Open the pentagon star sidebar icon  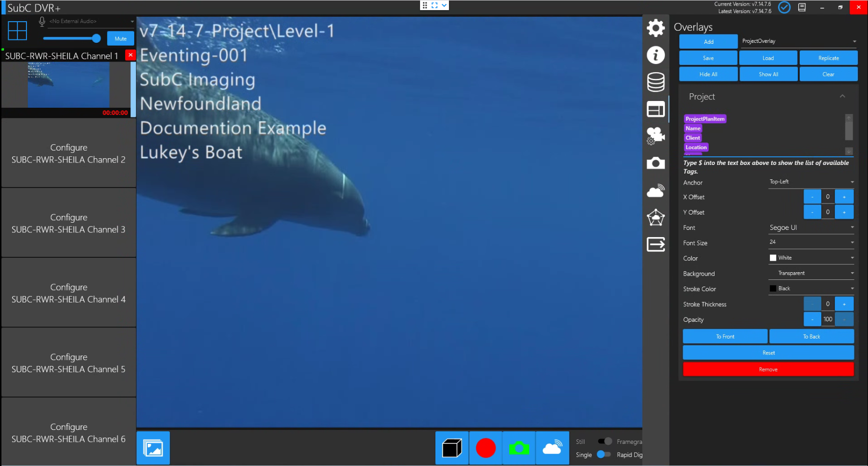pos(655,217)
